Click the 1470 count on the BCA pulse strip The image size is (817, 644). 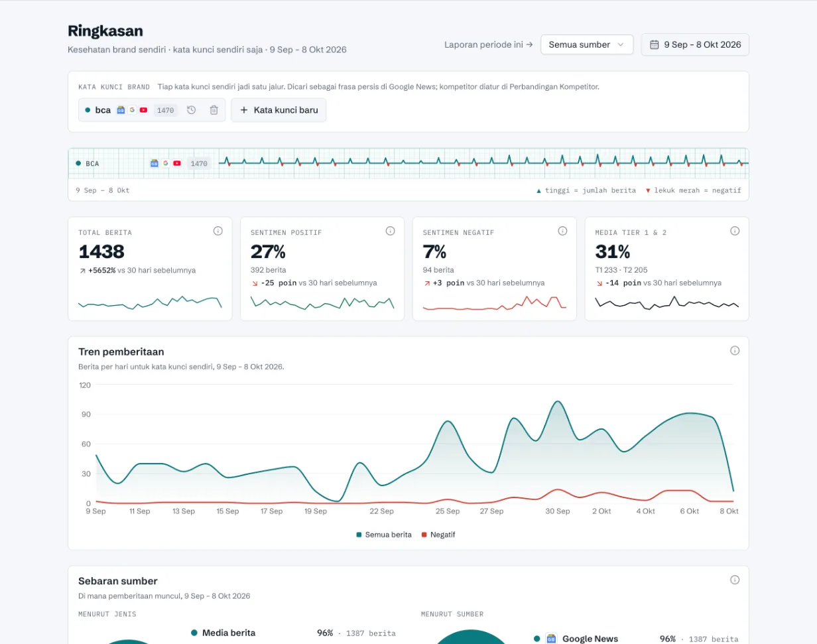click(x=199, y=163)
